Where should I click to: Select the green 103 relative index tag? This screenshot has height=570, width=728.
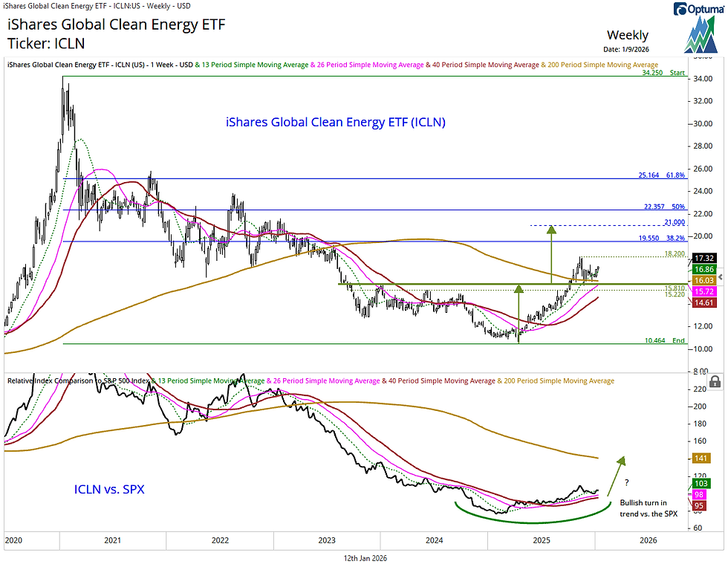click(701, 484)
